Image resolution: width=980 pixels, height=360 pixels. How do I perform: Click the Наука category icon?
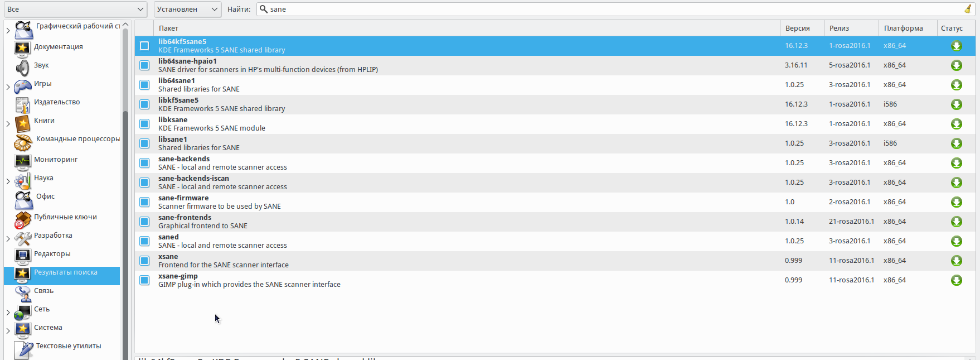[x=22, y=180]
